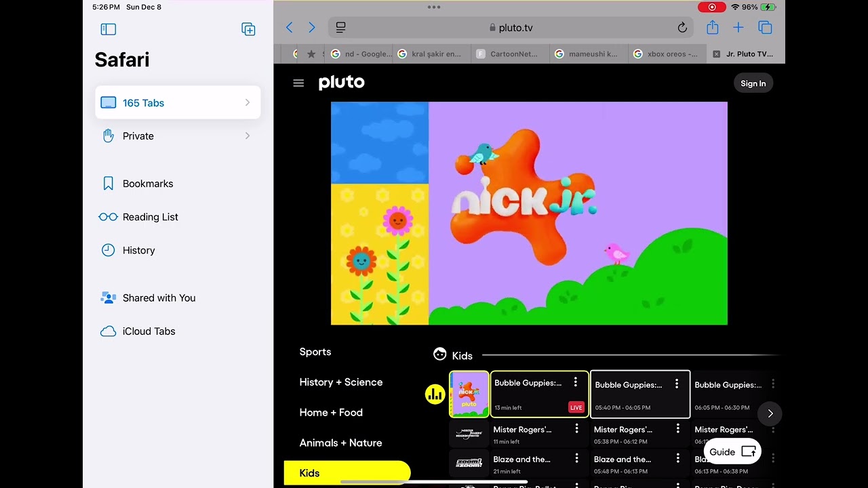
Task: Click the Guide button
Action: [x=732, y=451]
